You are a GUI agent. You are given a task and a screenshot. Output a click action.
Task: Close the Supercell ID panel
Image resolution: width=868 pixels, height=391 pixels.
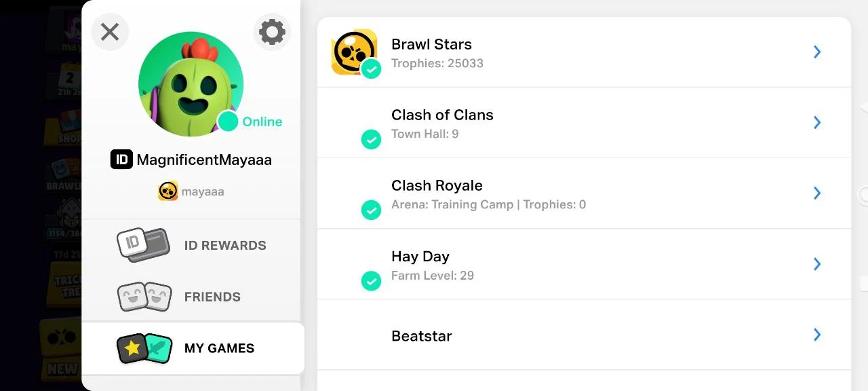110,32
